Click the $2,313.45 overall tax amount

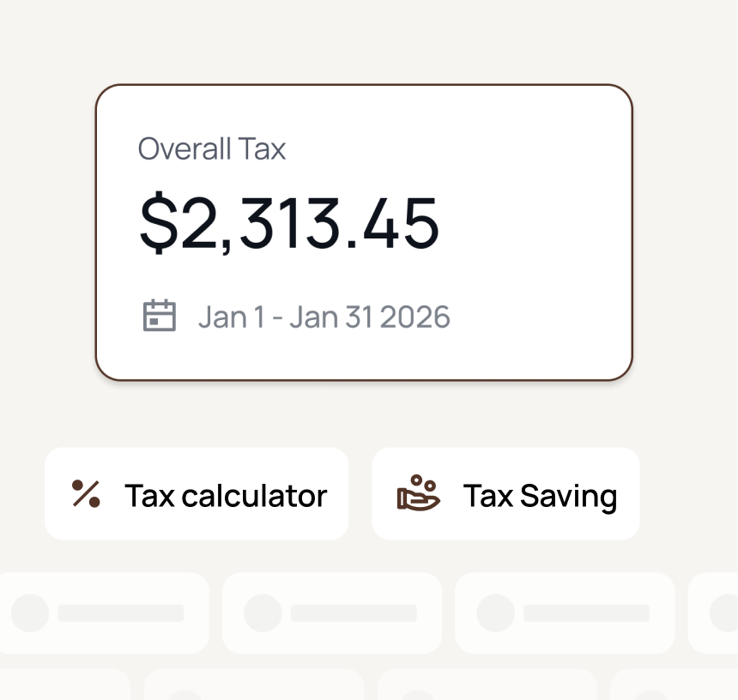[289, 221]
